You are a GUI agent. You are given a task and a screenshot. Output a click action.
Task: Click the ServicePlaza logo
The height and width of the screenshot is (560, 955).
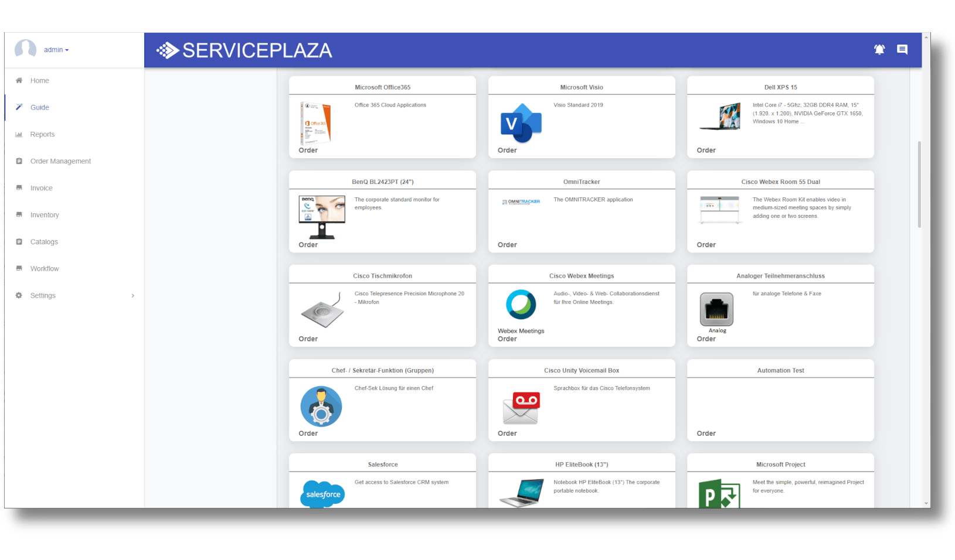(x=244, y=50)
